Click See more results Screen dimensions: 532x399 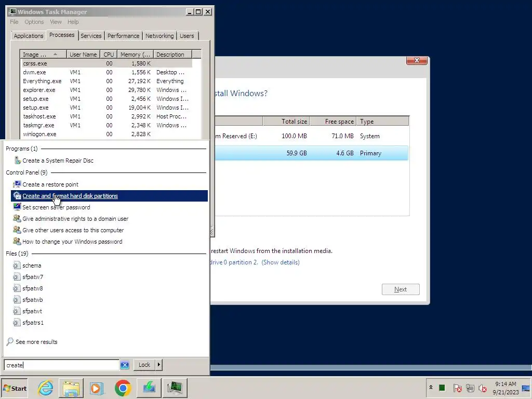click(36, 342)
